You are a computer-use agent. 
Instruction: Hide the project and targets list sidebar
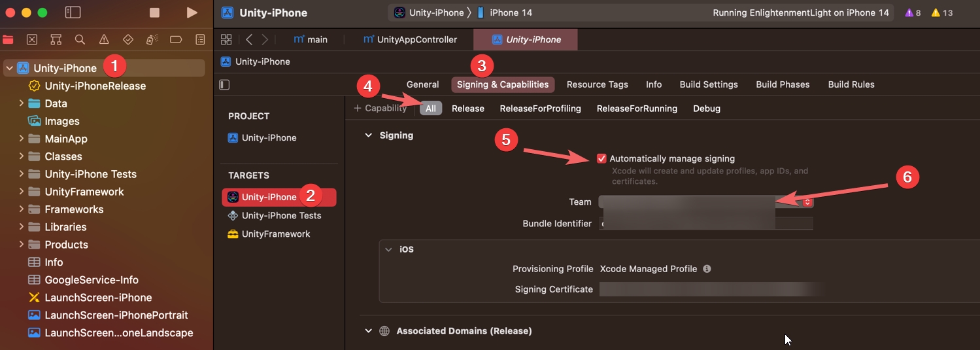point(225,85)
